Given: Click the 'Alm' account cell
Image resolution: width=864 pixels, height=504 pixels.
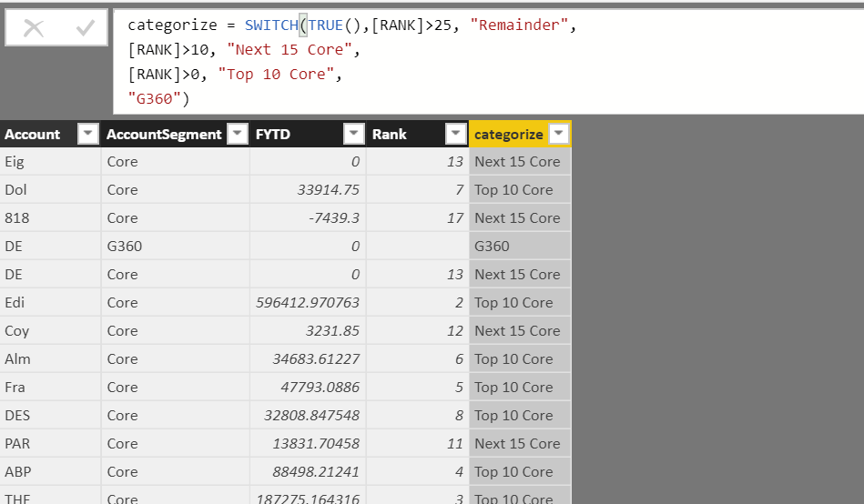Looking at the screenshot, I should pyautogui.click(x=50, y=358).
